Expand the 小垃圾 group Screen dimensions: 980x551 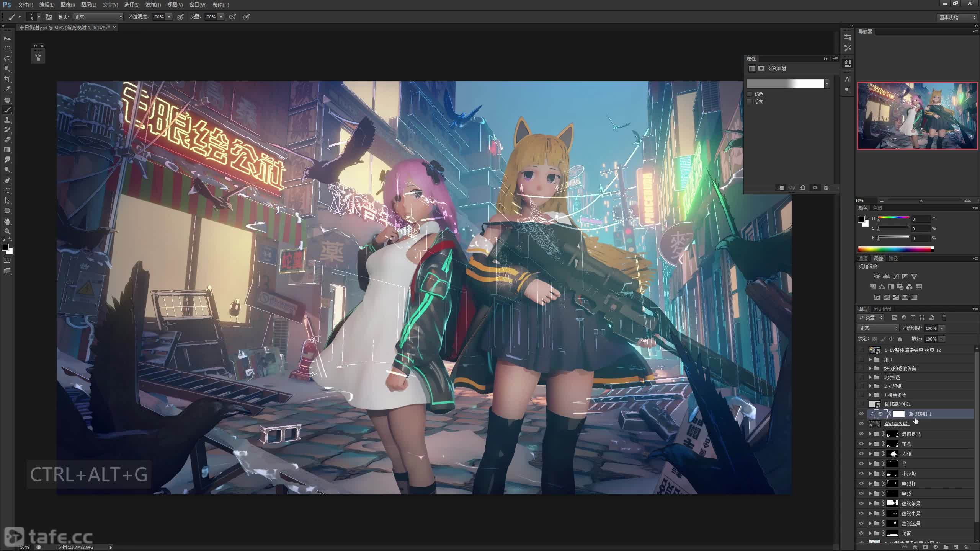870,474
